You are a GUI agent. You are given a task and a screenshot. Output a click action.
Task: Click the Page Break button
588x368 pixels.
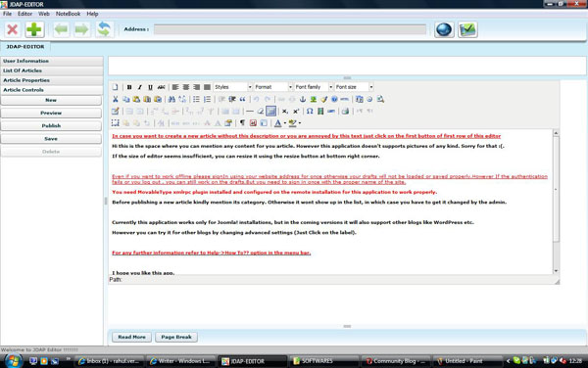176,337
